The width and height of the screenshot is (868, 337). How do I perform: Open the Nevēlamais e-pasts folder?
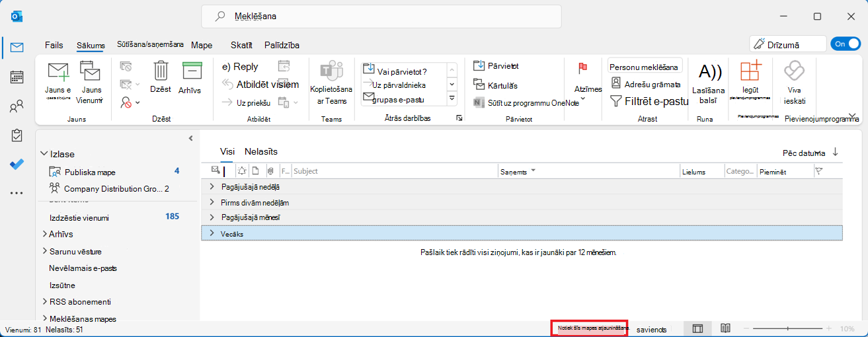pos(83,268)
